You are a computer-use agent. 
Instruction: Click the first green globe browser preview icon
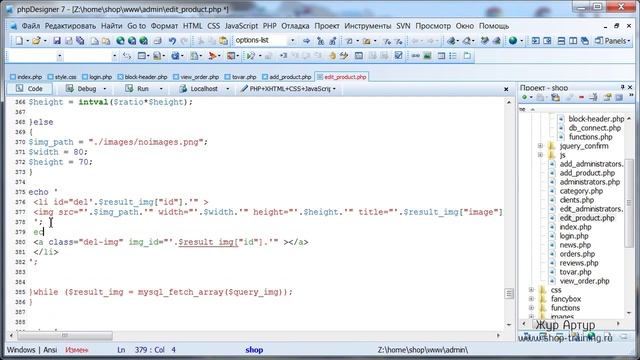(120, 40)
